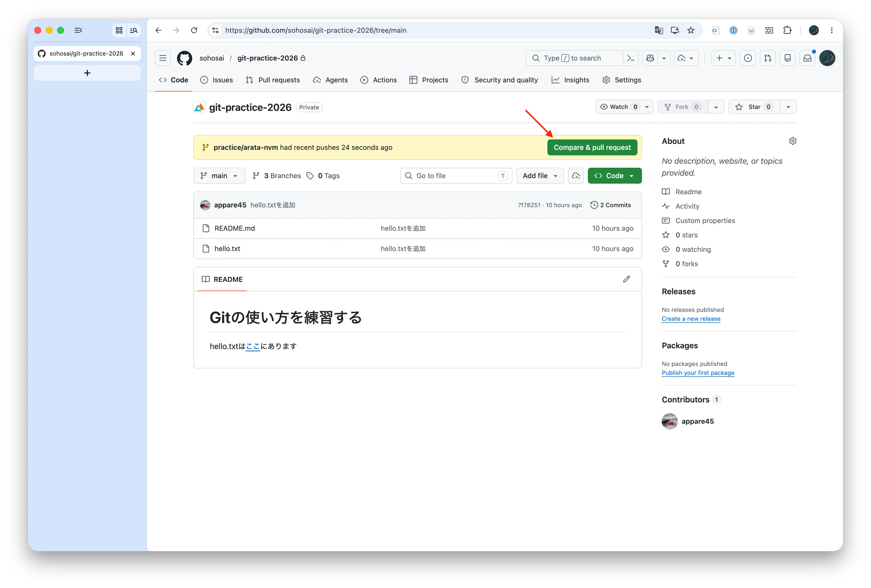Screen dimensions: 871x588
Task: Bookmark this page with the star icon
Action: 691,30
